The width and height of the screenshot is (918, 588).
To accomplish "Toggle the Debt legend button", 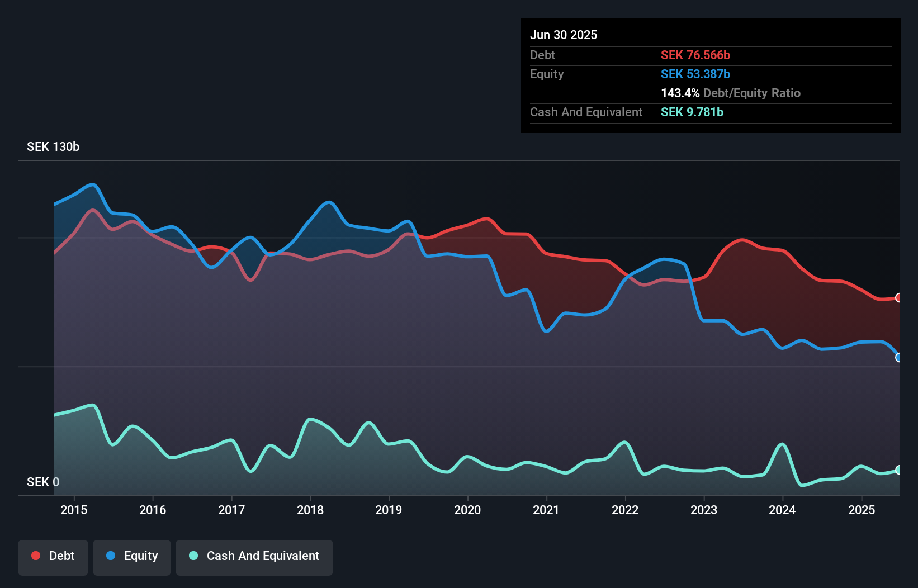I will [x=53, y=557].
